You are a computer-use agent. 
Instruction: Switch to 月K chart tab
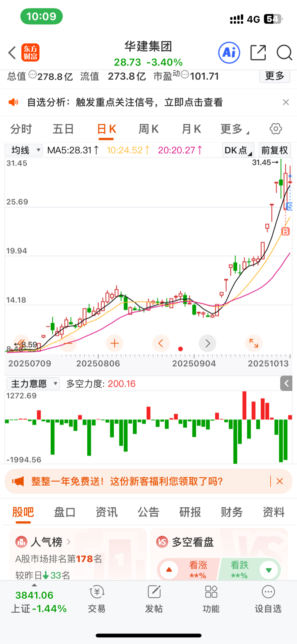pos(191,129)
